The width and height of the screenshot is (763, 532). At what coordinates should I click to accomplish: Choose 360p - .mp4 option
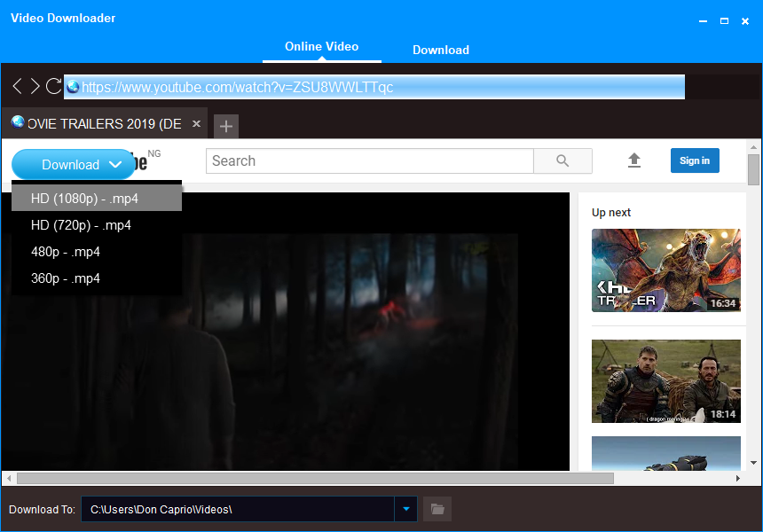97,278
